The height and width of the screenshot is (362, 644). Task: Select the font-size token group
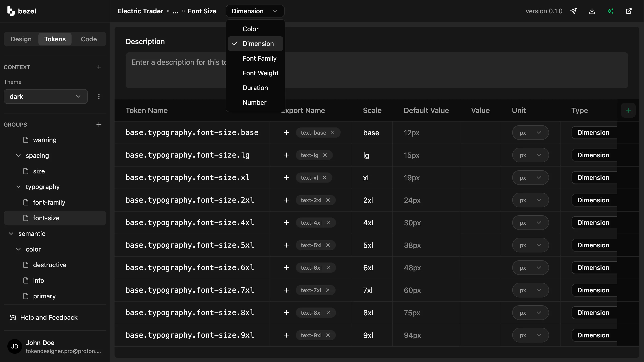tap(55, 218)
